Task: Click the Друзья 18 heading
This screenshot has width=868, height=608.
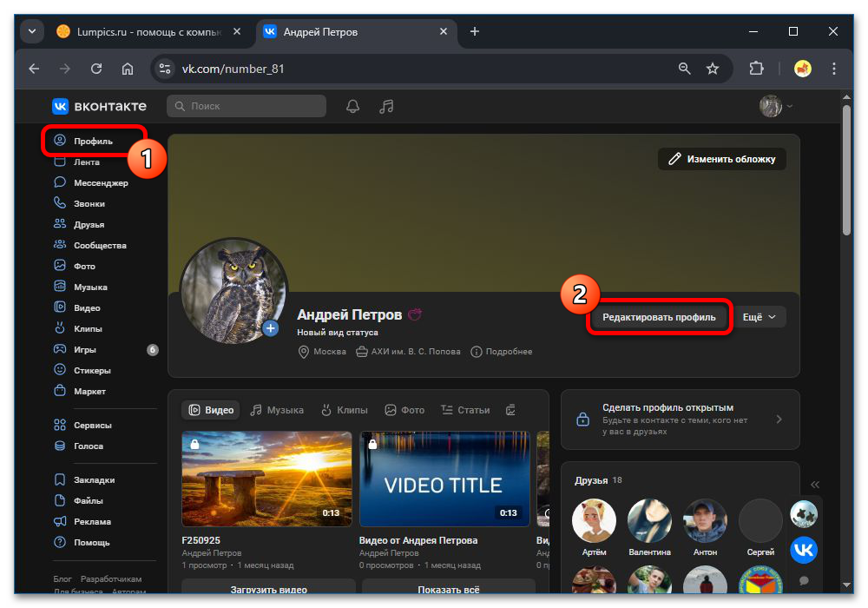Action: pos(598,480)
